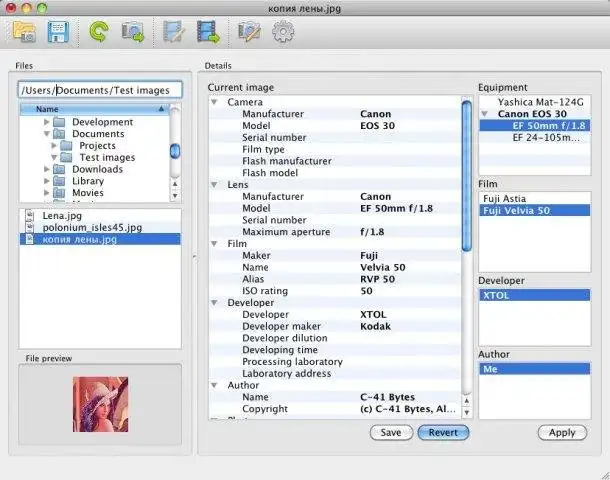Expand the Downloads folder triangle
This screenshot has width=610, height=480.
47,169
